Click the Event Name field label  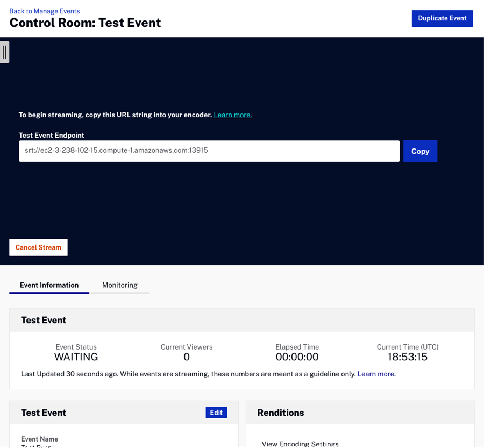tap(39, 439)
